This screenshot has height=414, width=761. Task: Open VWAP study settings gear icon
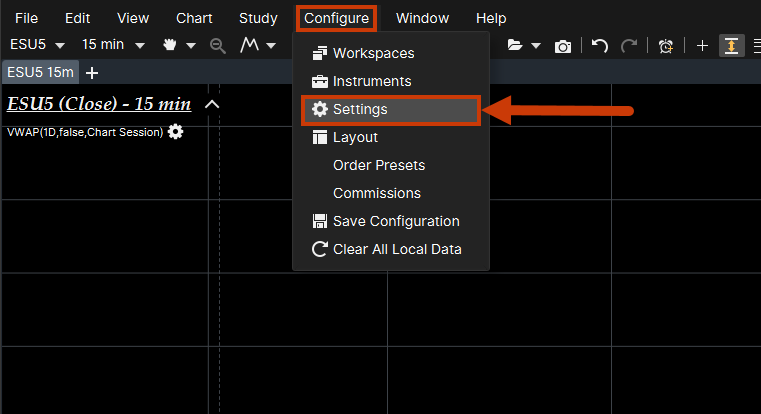click(176, 132)
